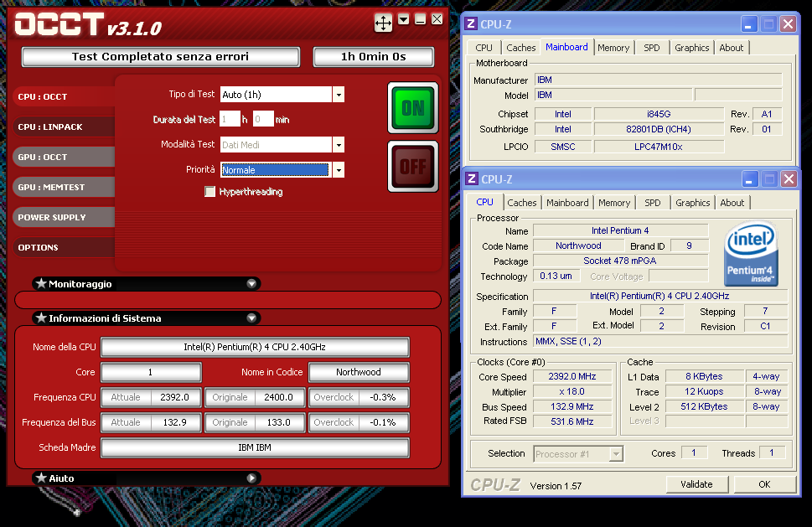Select the CPU : OCCT tab
Viewport: 812px width, 527px height.
(x=65, y=97)
